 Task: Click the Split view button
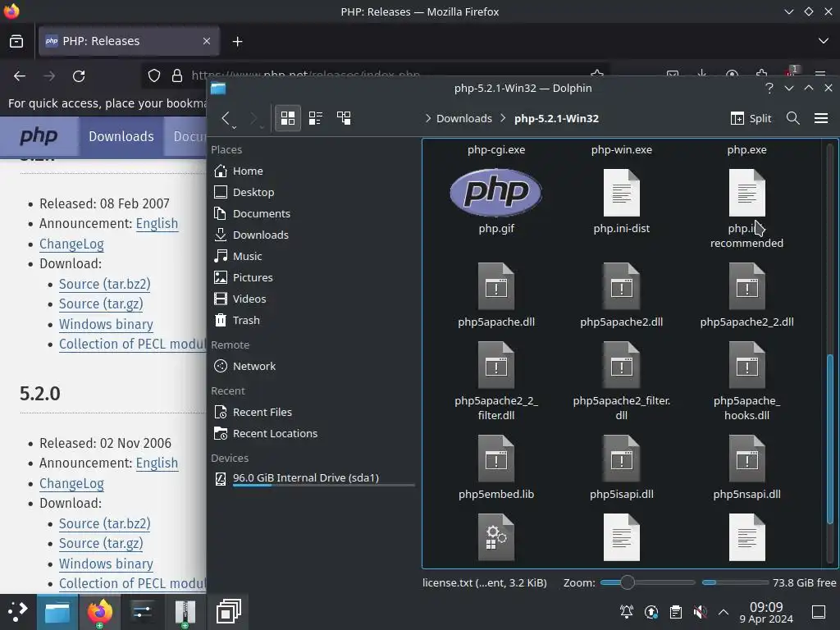[751, 118]
